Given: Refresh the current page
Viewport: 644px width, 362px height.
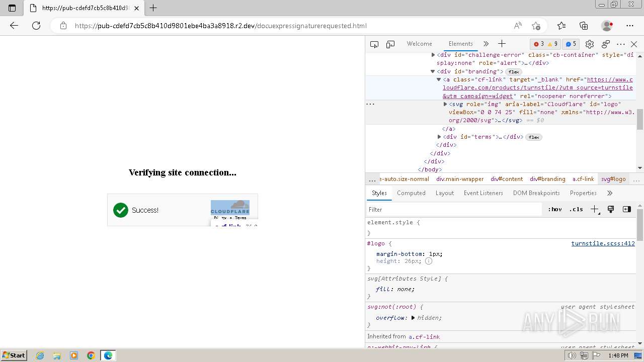Looking at the screenshot, I should click(x=36, y=26).
